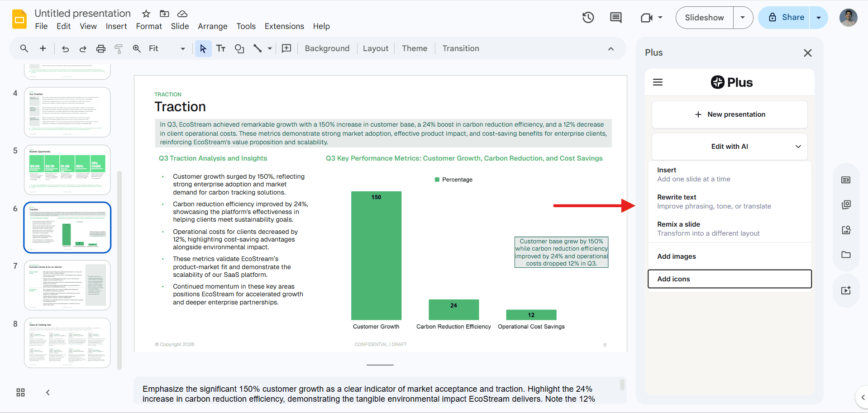Open the Arrange menu
Screen dimensions: 868x413
point(213,26)
